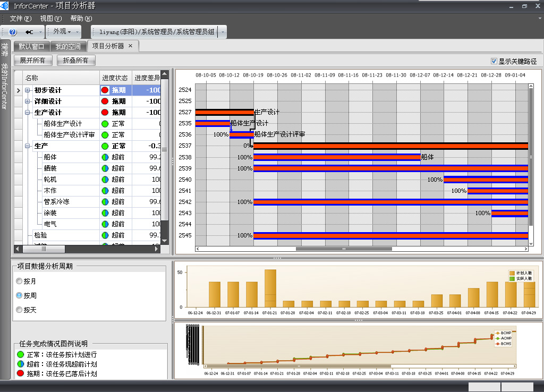
Task: Click the blue help question mark icon
Action: click(13, 32)
